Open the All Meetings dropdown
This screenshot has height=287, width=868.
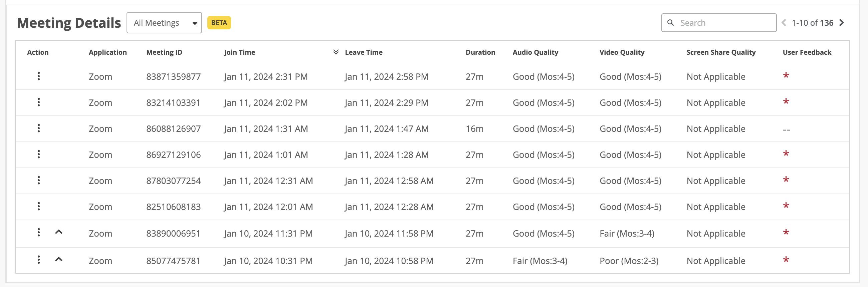point(164,23)
